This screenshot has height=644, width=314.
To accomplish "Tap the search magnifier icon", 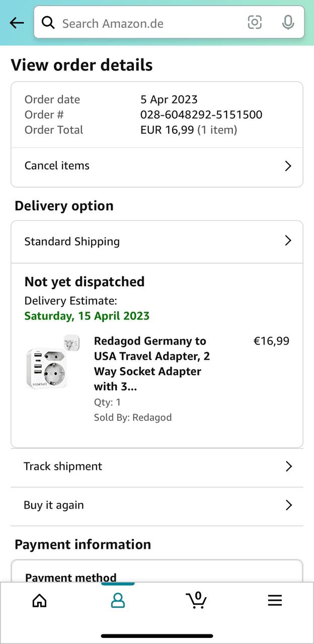I will tap(48, 23).
